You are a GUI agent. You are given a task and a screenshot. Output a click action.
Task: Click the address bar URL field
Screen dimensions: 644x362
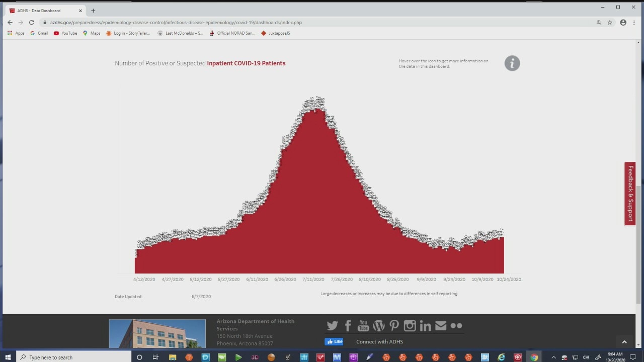pyautogui.click(x=302, y=23)
